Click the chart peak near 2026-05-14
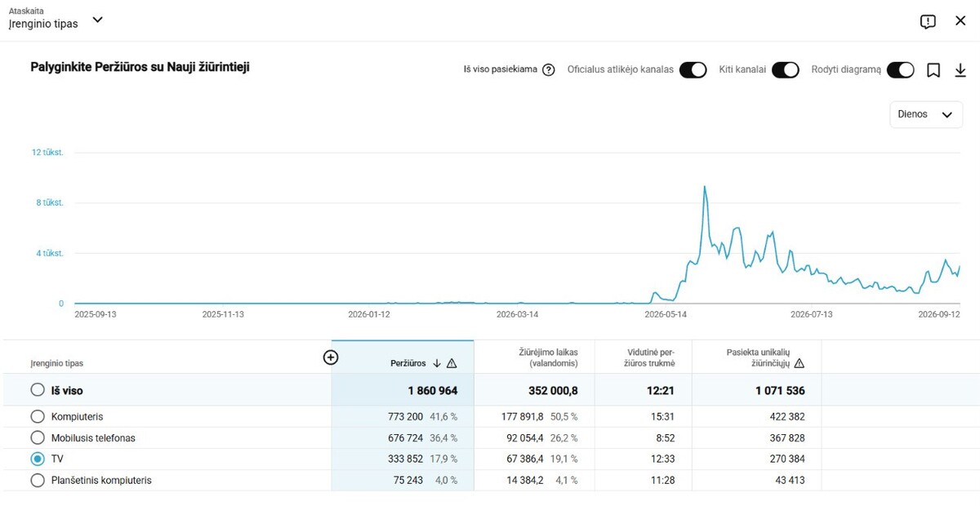 pos(705,187)
